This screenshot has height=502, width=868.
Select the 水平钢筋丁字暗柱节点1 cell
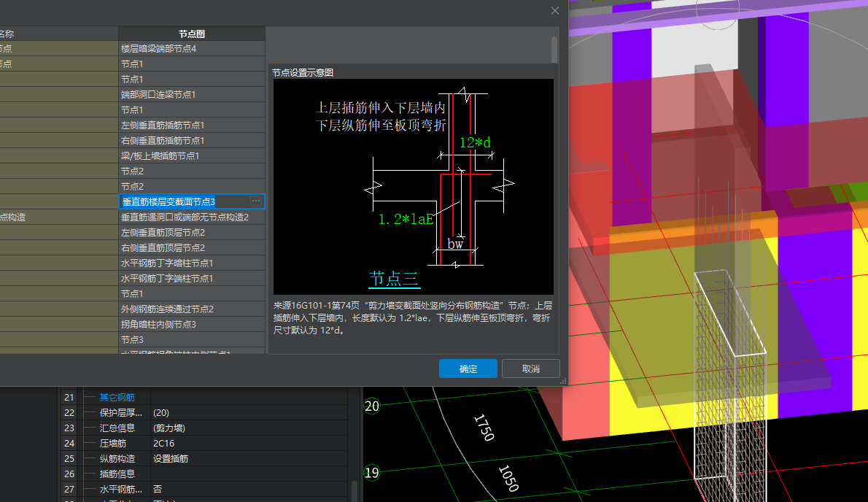(192, 263)
